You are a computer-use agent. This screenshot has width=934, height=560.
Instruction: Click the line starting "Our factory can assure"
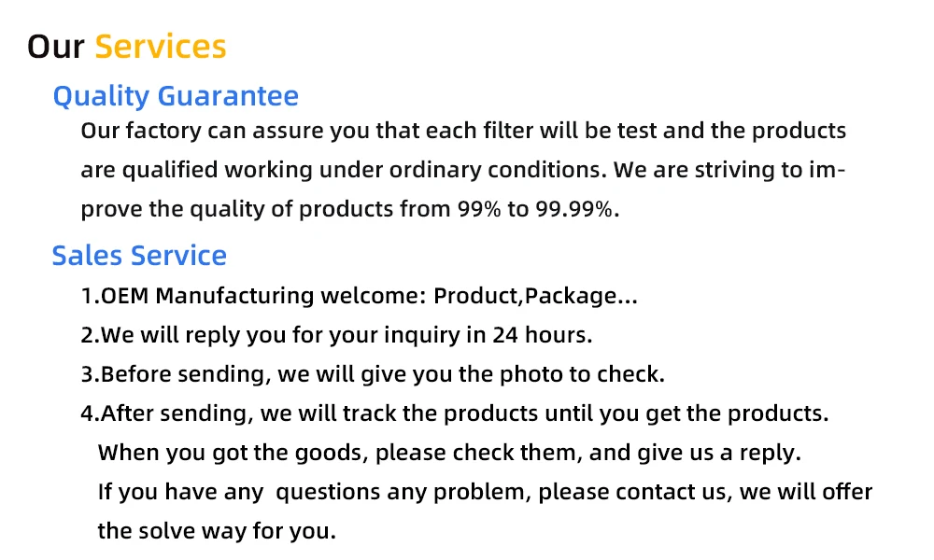point(463,131)
